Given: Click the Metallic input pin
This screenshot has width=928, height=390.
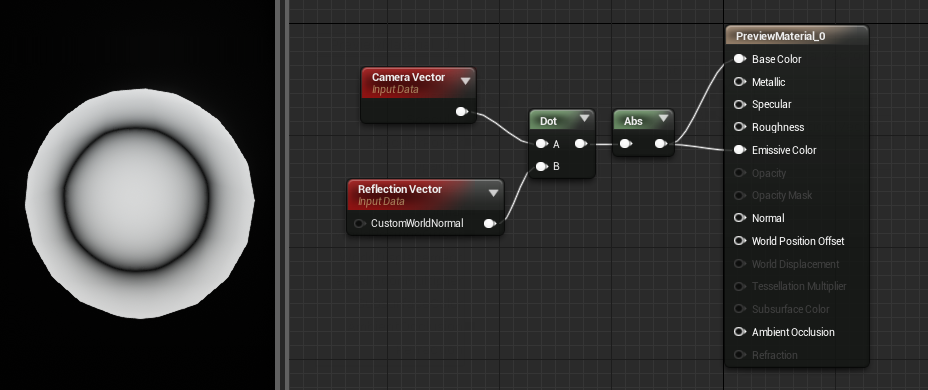Looking at the screenshot, I should coord(740,82).
